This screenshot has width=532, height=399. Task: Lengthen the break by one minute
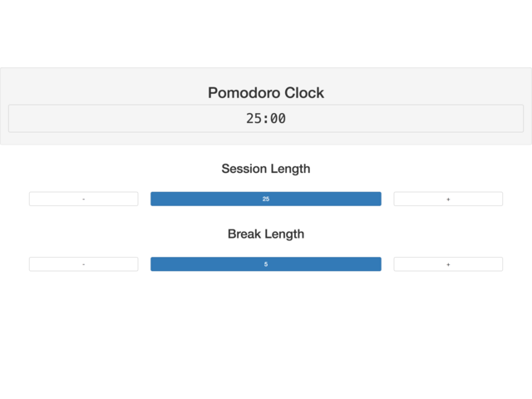pyautogui.click(x=448, y=264)
